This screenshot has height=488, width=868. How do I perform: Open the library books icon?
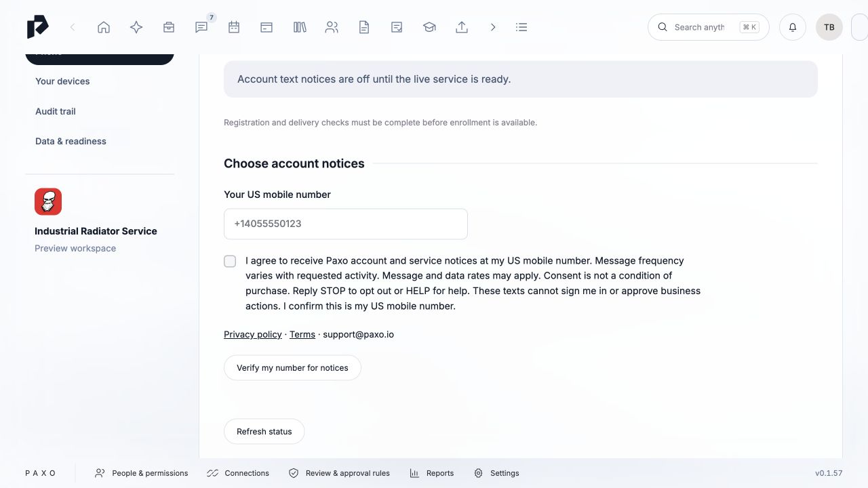[x=299, y=27]
